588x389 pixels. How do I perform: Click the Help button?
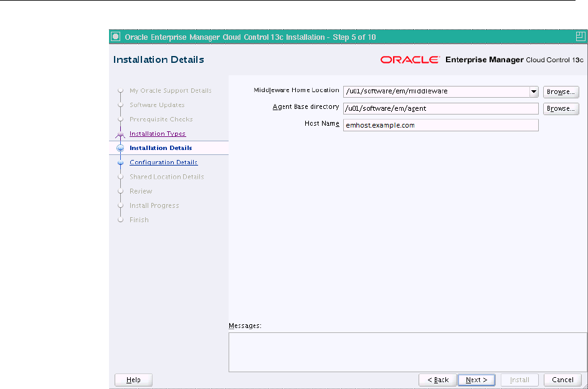tap(133, 380)
